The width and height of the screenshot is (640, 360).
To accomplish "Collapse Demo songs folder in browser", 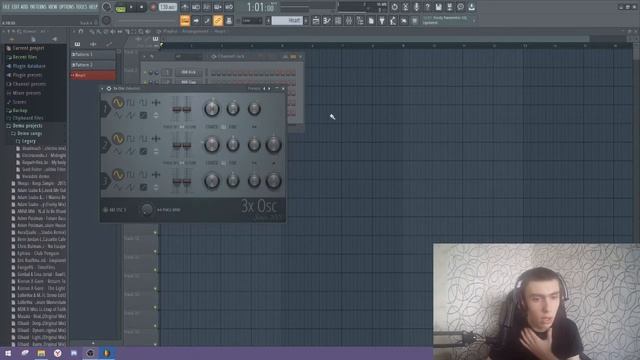I will coord(29,133).
